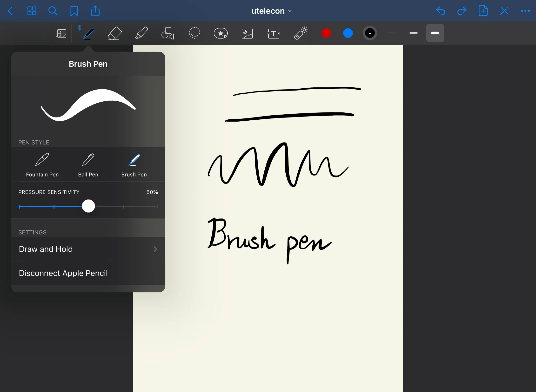The height and width of the screenshot is (392, 536).
Task: Choose the Fountain Pen style
Action: (x=42, y=165)
